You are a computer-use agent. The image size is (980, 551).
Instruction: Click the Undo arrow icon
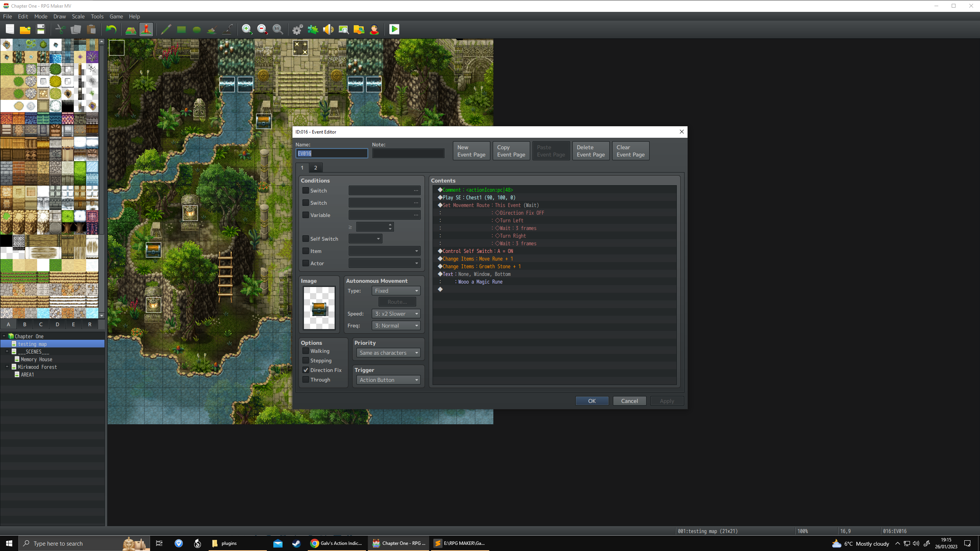[x=111, y=29]
